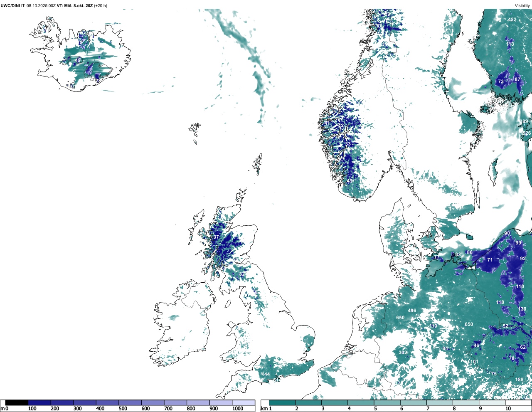The width and height of the screenshot is (532, 412).
Task: Select the lightest 9–10 km legend swatch
Action: pos(492,402)
